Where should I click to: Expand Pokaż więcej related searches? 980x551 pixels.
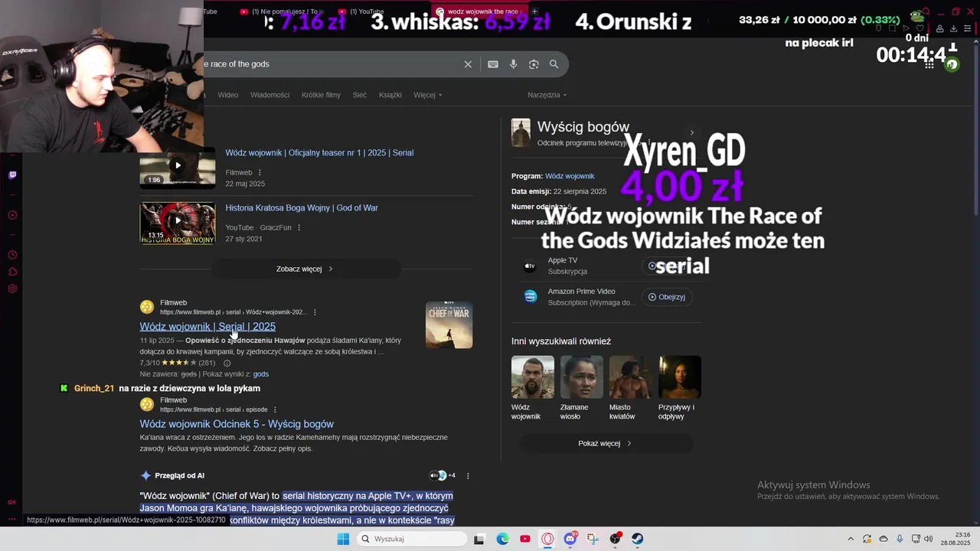[x=605, y=444]
